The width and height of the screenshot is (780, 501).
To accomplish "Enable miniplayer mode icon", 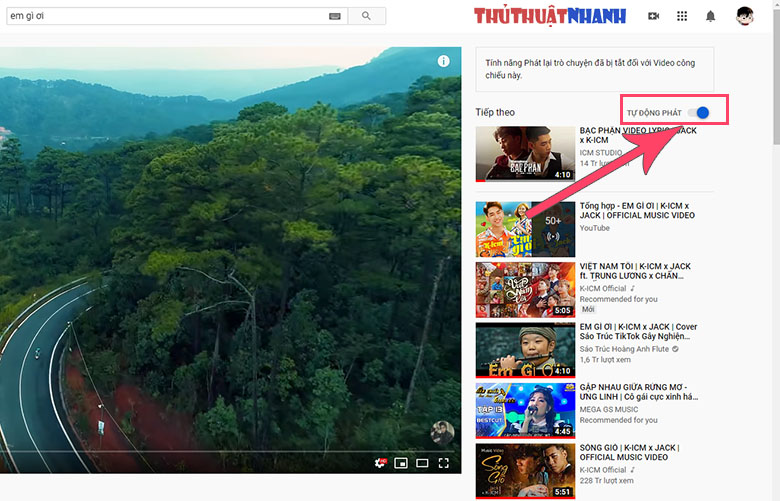I will (401, 463).
